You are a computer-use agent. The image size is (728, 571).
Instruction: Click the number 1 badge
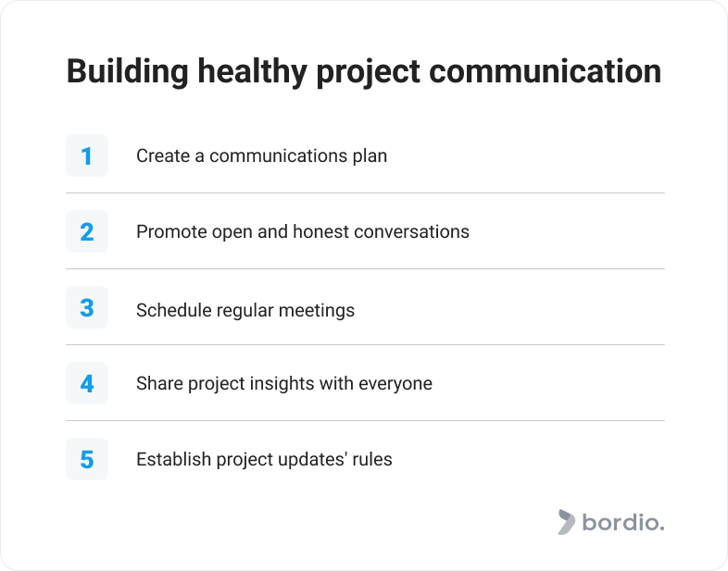(x=87, y=155)
